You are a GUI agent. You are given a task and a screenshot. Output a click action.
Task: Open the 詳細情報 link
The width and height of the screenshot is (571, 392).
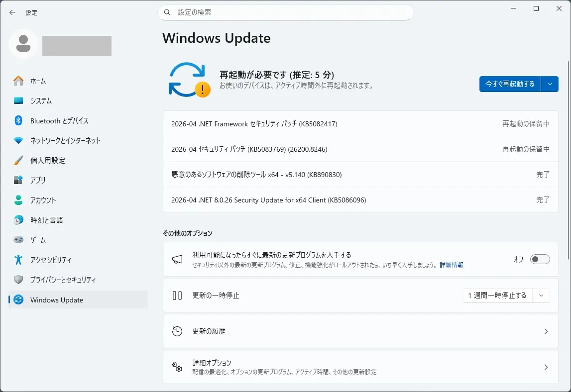coord(451,265)
